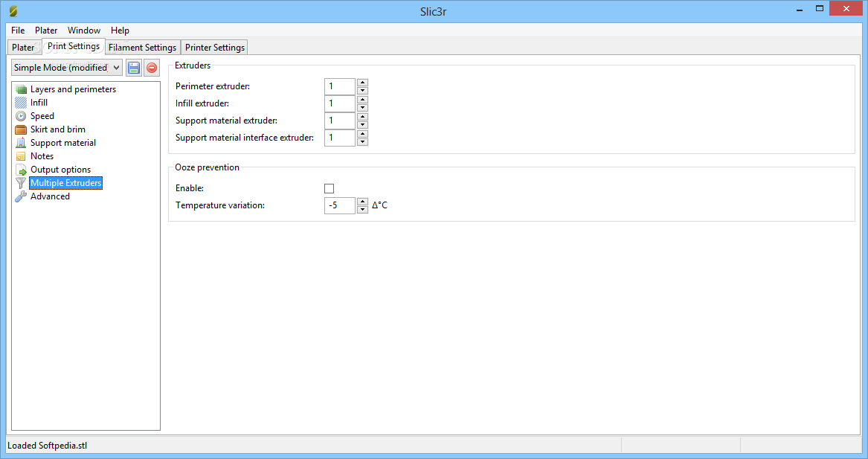Image resolution: width=868 pixels, height=459 pixels.
Task: Select Speed settings page
Action: pyautogui.click(x=42, y=116)
